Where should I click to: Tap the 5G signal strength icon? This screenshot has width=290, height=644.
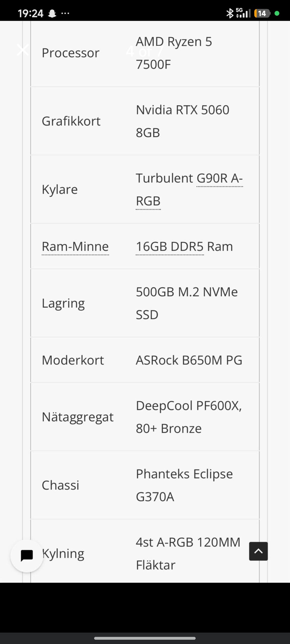click(x=243, y=13)
